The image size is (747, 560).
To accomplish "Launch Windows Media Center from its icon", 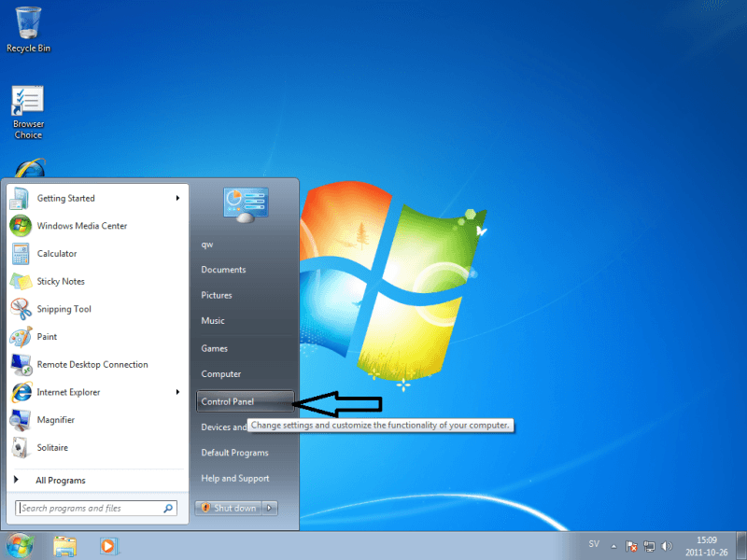I will tap(20, 226).
